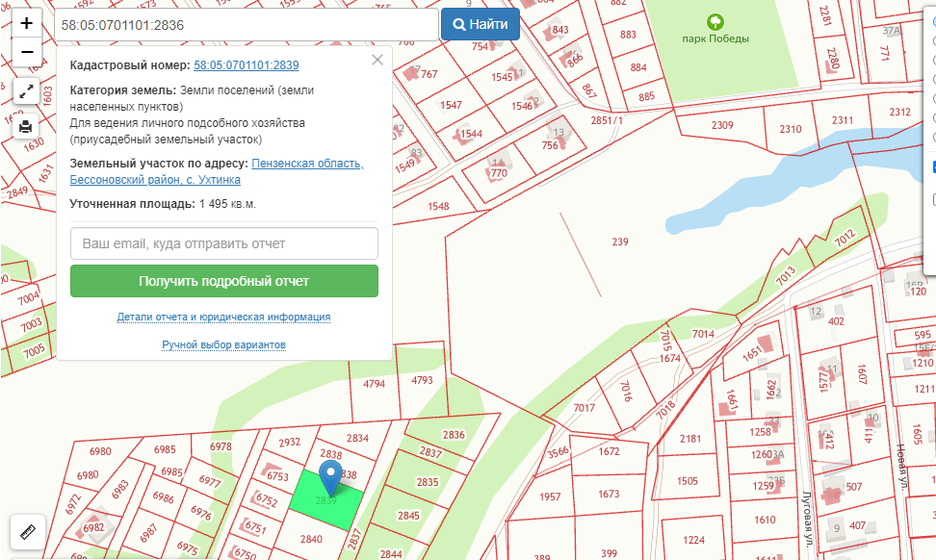This screenshot has width=936, height=560.
Task: Click the Луговая ул. street label
Action: click(x=807, y=520)
